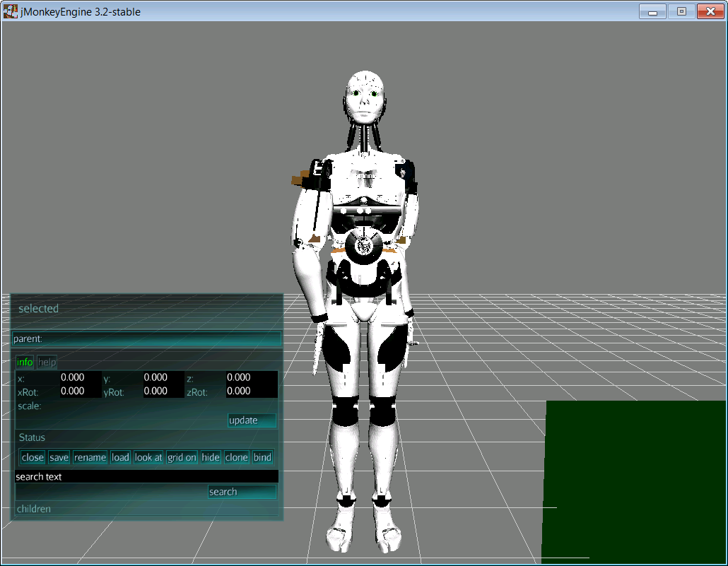Switch to the help tab
The height and width of the screenshot is (566, 728).
[x=47, y=362]
